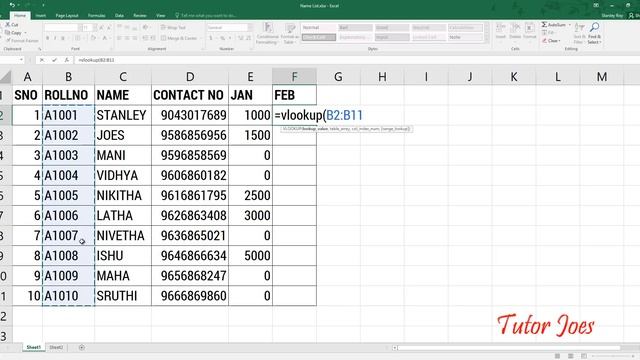Click the Orientation icon
The image size is (640, 360).
(x=146, y=27)
